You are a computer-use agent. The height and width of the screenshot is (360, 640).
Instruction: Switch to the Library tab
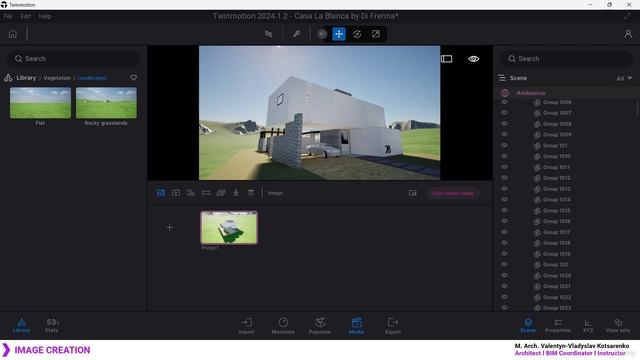click(x=21, y=325)
